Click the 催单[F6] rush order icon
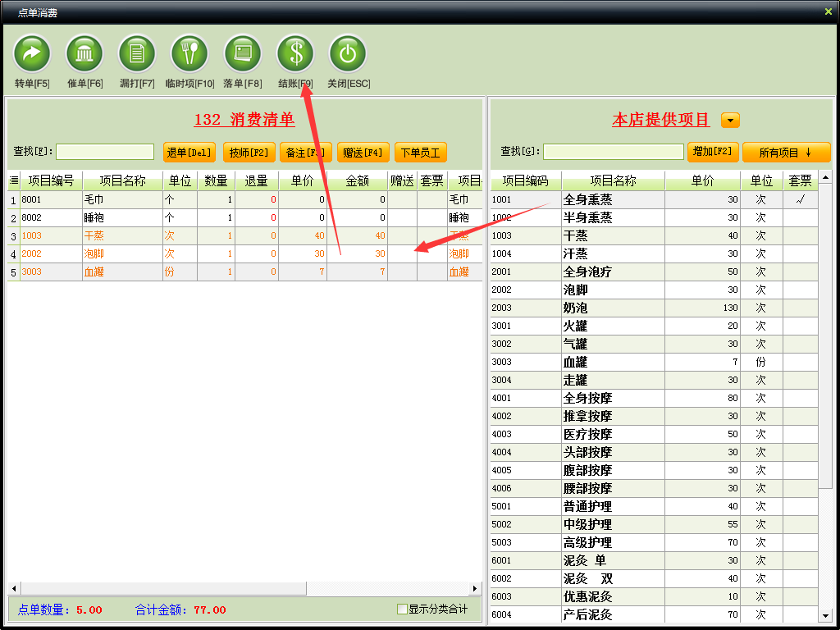Image resolution: width=840 pixels, height=630 pixels. point(84,53)
